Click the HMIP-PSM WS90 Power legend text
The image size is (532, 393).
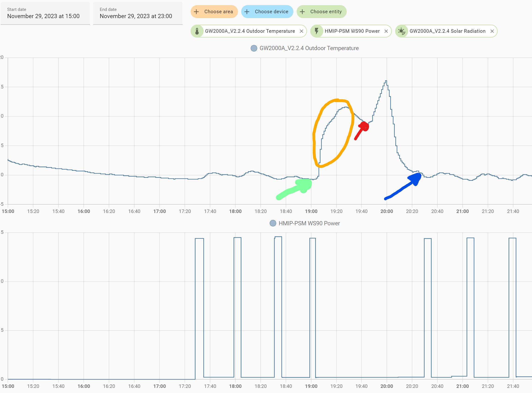click(x=309, y=223)
